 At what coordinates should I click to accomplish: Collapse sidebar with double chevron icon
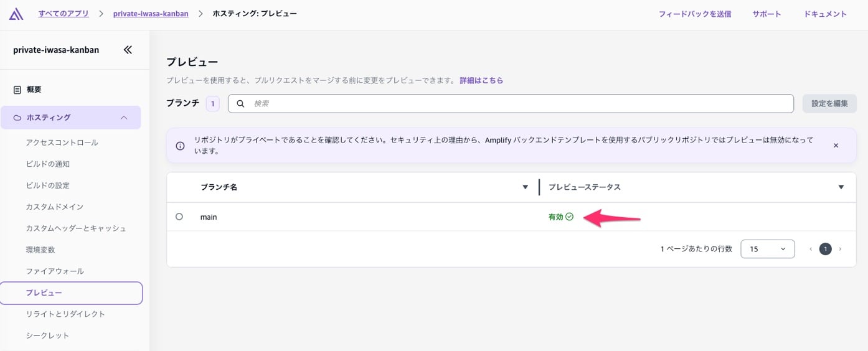(128, 50)
